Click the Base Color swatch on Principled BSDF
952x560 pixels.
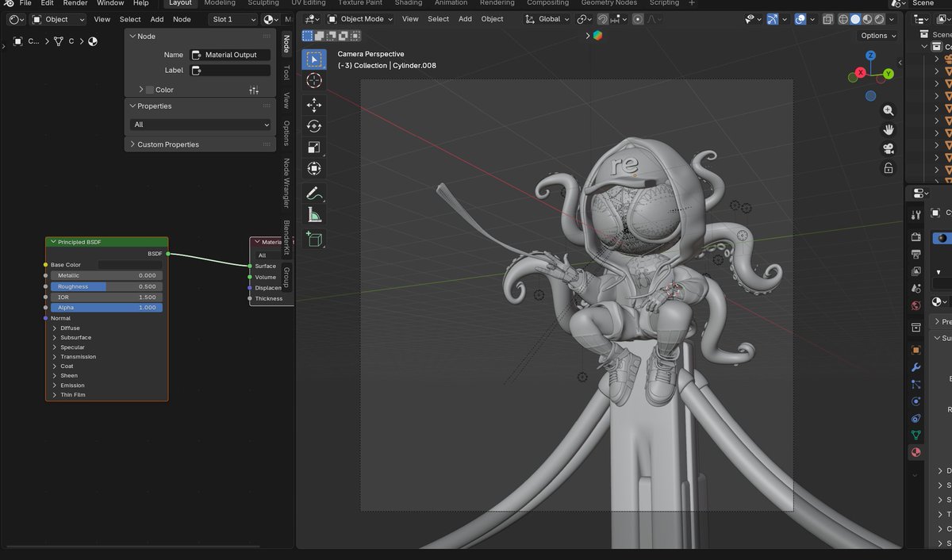click(130, 265)
